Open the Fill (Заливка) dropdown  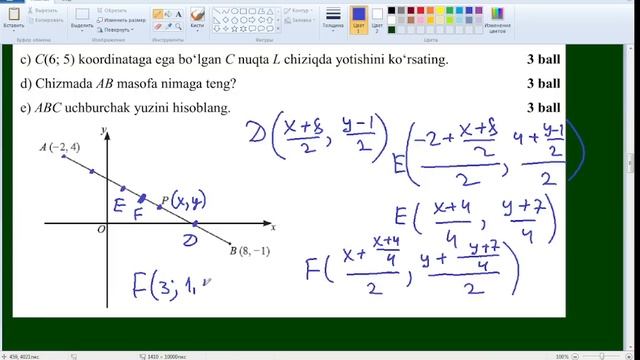pyautogui.click(x=300, y=20)
